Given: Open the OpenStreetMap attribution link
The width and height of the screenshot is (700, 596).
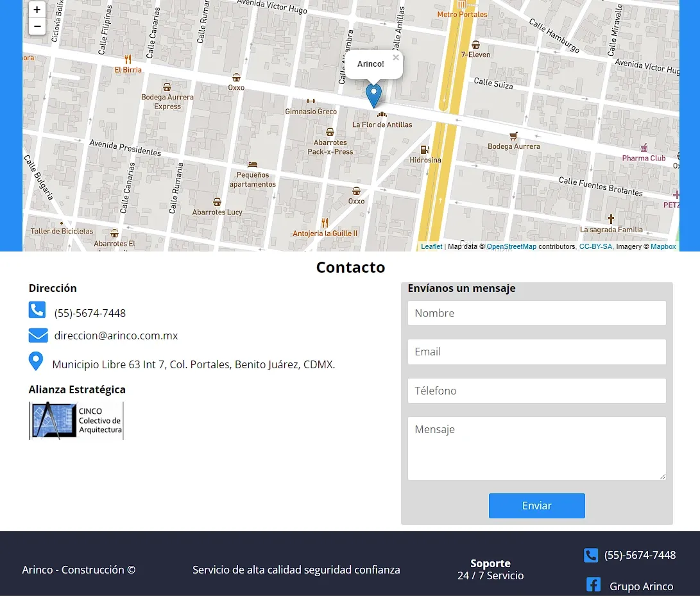Looking at the screenshot, I should click(511, 246).
